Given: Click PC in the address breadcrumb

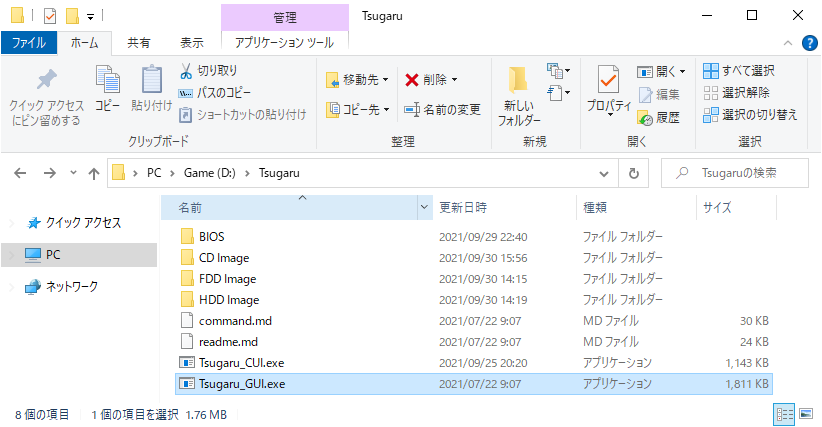Looking at the screenshot, I should coord(154,173).
